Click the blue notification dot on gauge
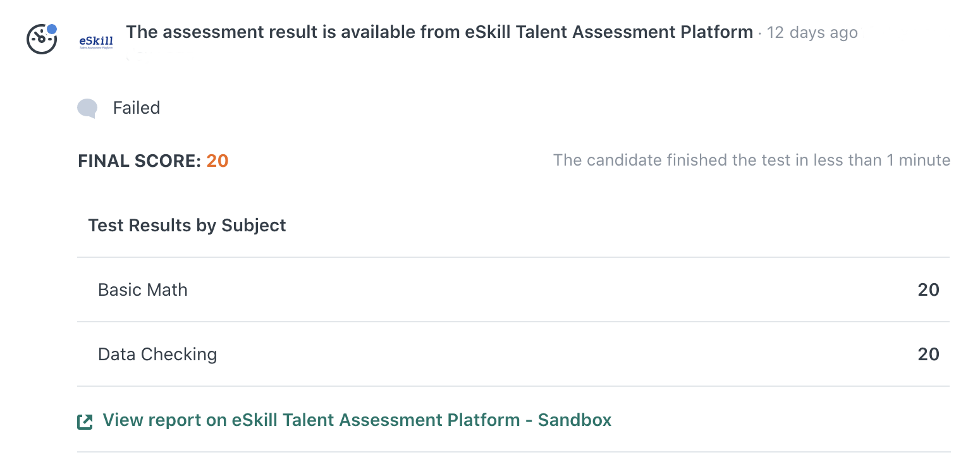980x462 pixels. pyautogui.click(x=52, y=29)
